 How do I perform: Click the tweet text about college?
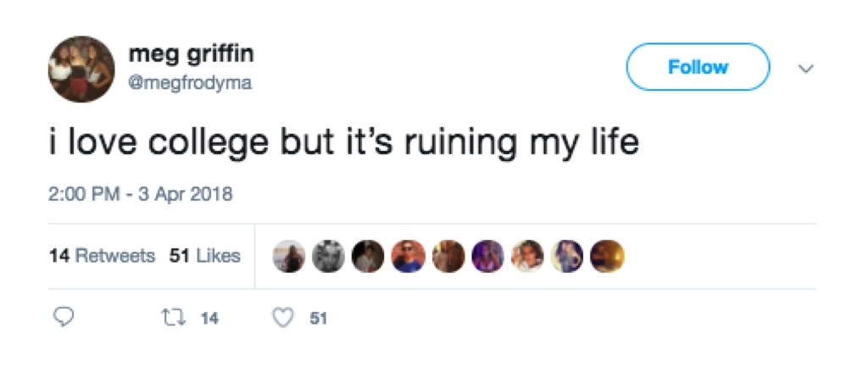click(342, 142)
